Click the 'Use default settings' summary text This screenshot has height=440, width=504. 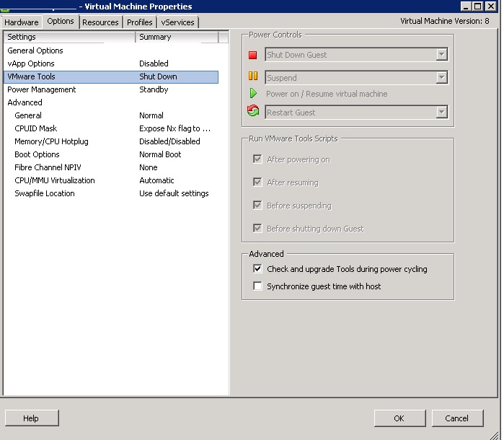pos(174,193)
